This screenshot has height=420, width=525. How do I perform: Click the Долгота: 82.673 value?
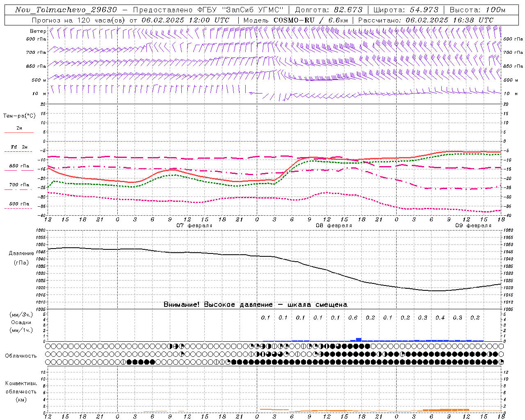(329, 10)
